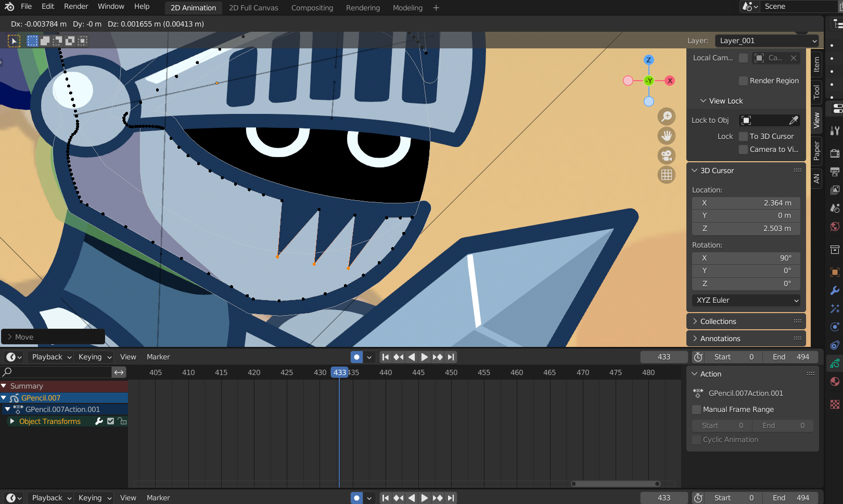The image size is (843, 504).
Task: Open the Render properties tab icon
Action: pos(835,153)
